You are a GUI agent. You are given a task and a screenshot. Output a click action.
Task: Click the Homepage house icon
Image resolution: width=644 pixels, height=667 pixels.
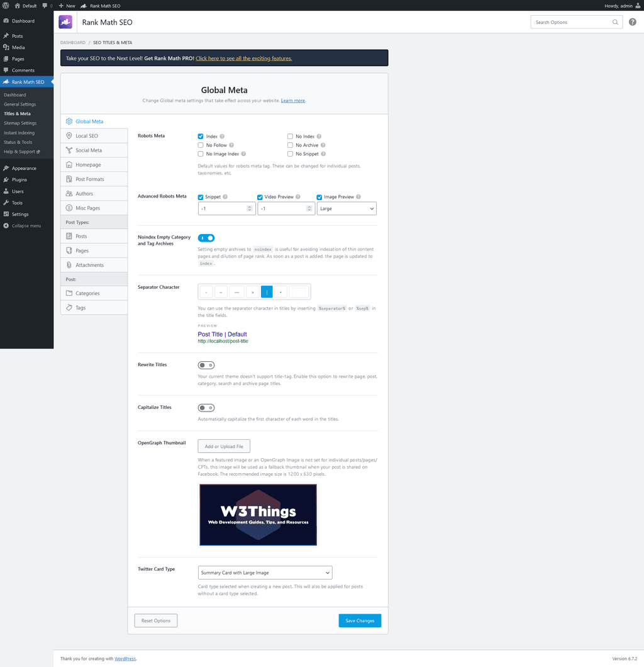tap(69, 165)
